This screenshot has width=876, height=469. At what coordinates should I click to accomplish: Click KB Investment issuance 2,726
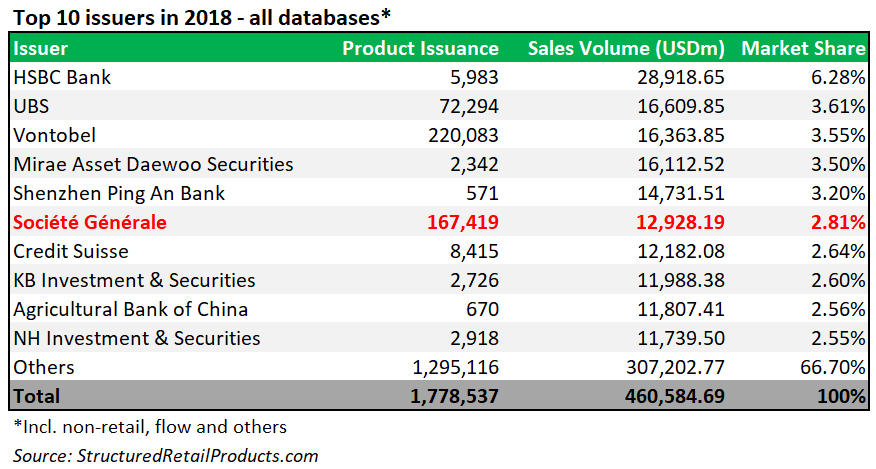(x=474, y=281)
